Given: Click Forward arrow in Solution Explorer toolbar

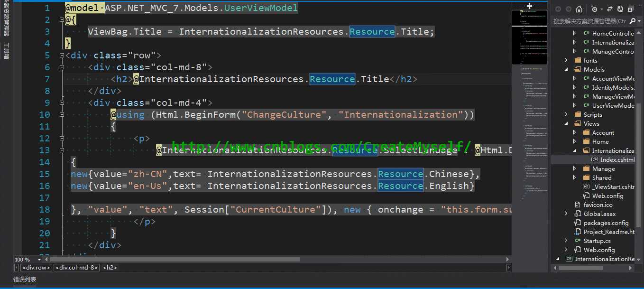Looking at the screenshot, I should coord(568,9).
